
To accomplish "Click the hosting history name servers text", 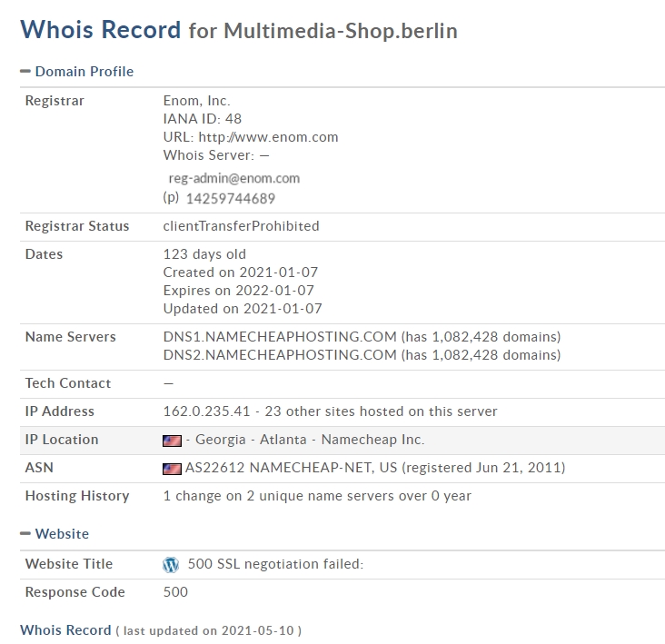I will [317, 496].
